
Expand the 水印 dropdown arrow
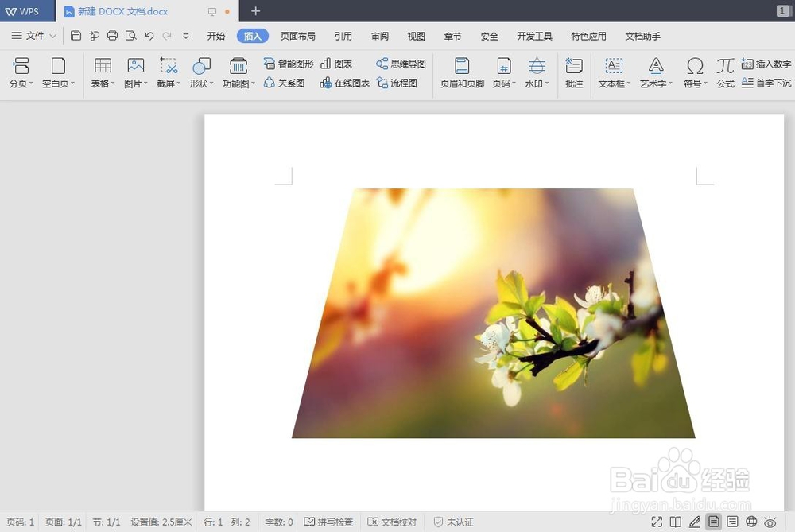coord(547,83)
